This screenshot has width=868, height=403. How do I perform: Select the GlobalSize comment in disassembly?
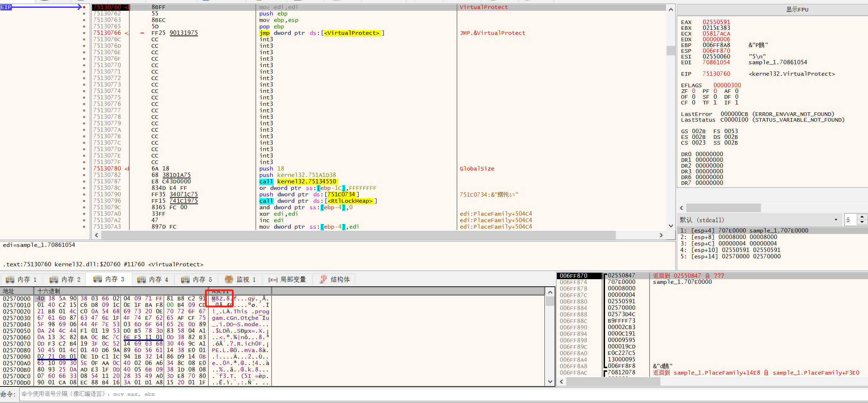point(477,169)
